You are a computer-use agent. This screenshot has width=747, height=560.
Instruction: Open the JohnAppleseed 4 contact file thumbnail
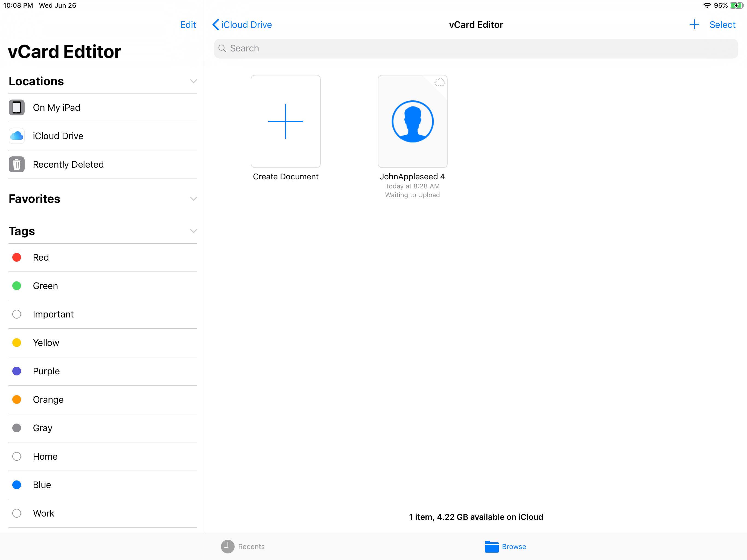(412, 121)
